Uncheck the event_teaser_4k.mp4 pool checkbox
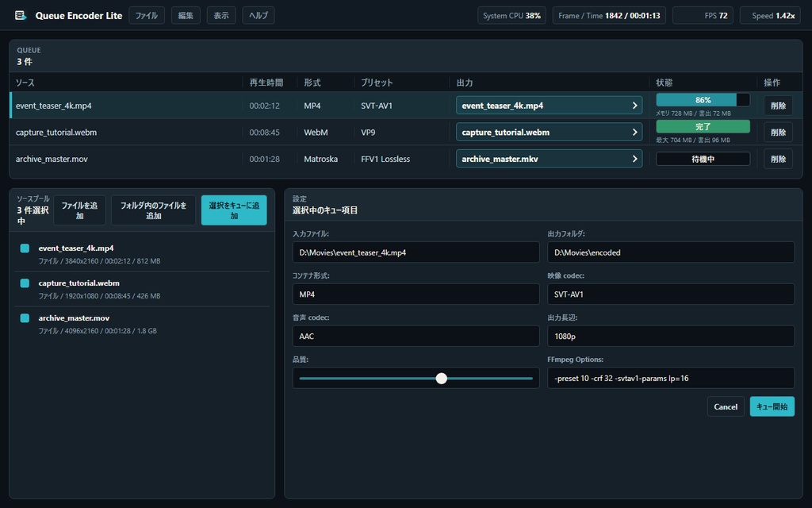 click(x=25, y=248)
